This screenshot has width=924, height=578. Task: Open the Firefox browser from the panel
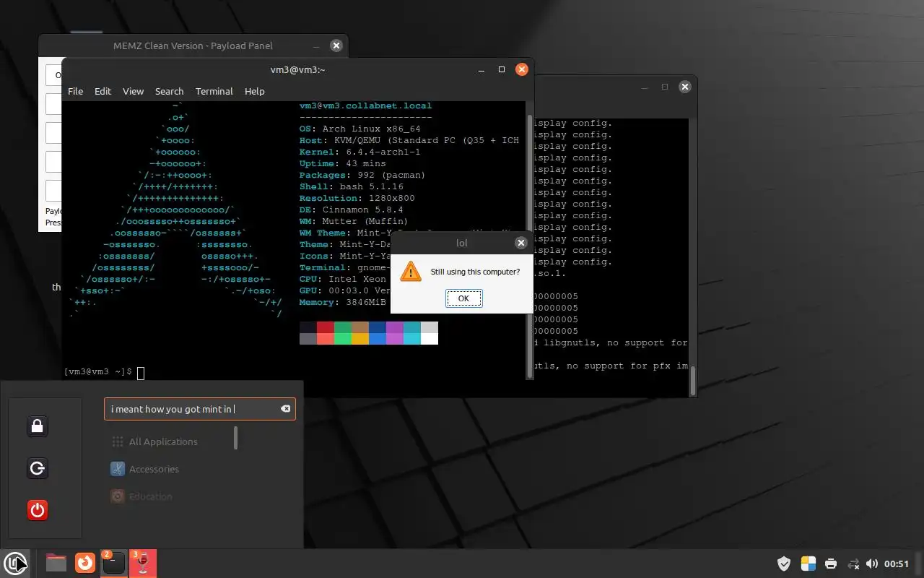click(85, 562)
